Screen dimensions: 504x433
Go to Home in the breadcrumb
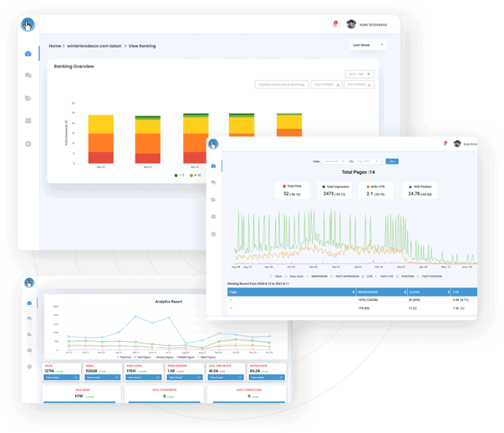(x=55, y=46)
